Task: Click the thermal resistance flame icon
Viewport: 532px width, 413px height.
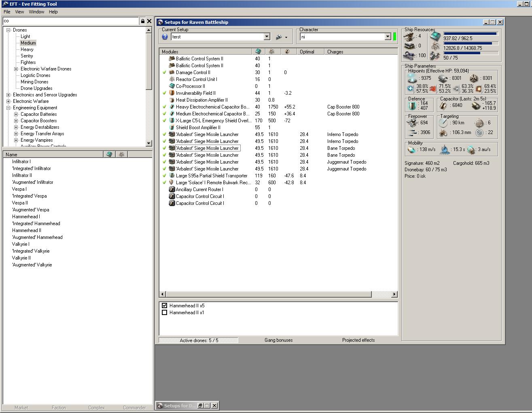Action: [433, 88]
